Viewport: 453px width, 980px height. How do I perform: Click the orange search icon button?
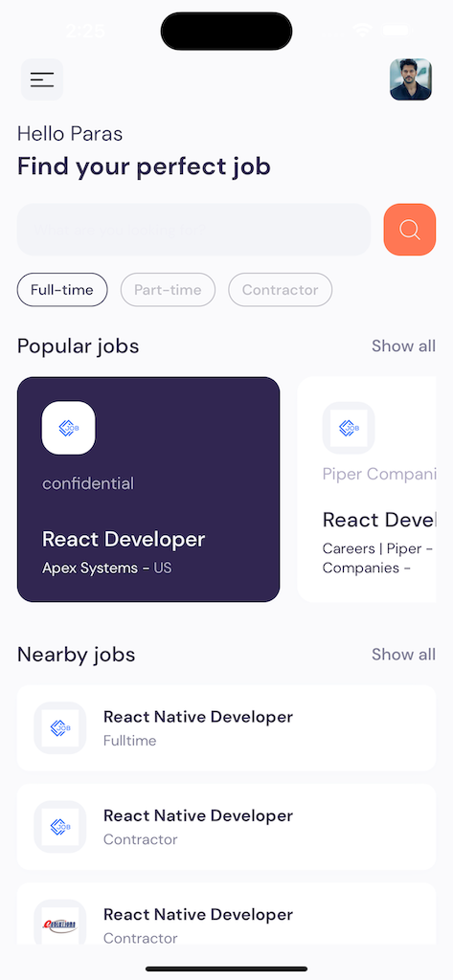[410, 230]
